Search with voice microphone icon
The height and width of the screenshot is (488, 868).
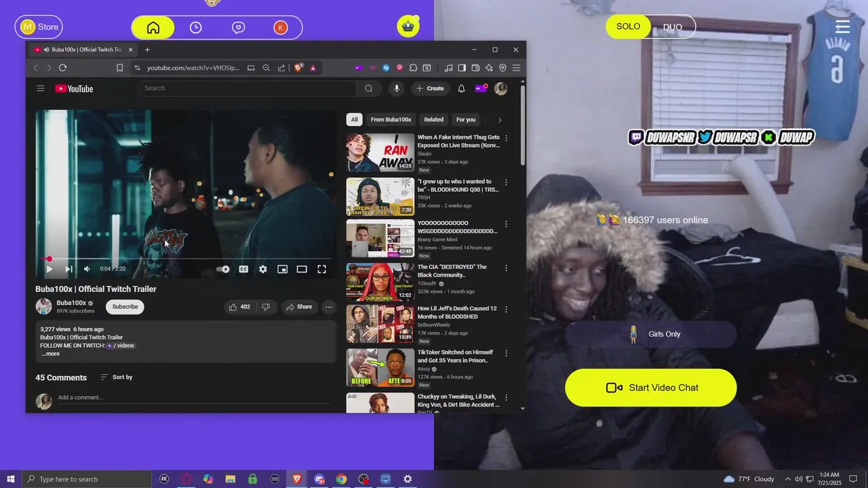click(x=397, y=88)
